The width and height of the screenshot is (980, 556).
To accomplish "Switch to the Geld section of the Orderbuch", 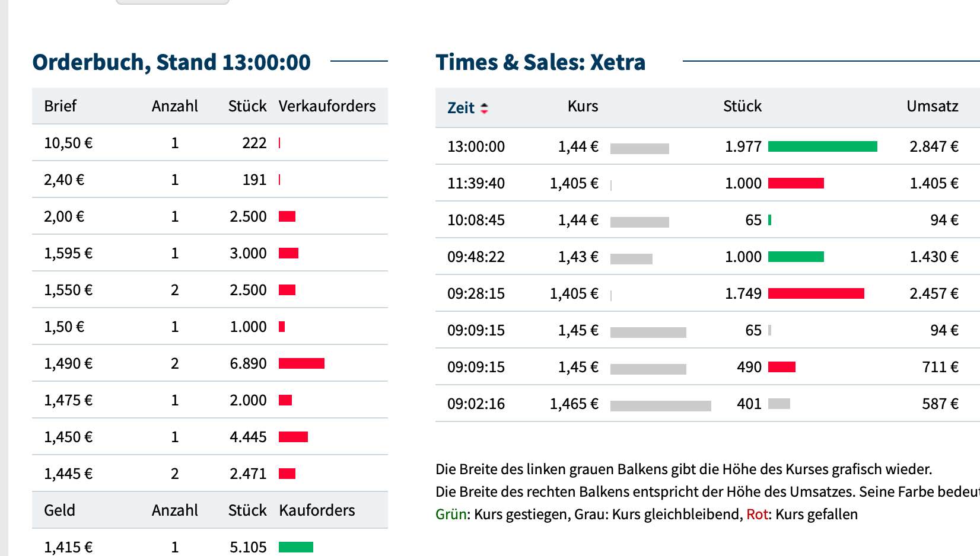I will pyautogui.click(x=59, y=510).
